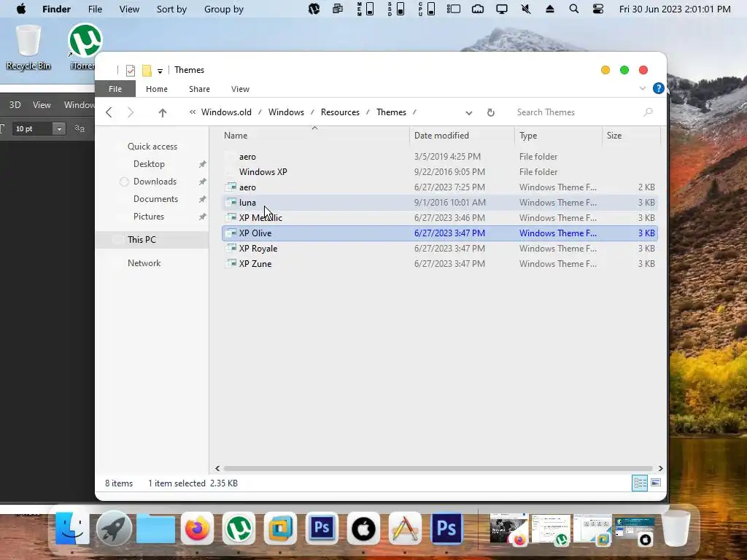Viewport: 747px width, 560px height.
Task: Click the SSD usage monitor icon
Action: pyautogui.click(x=396, y=9)
